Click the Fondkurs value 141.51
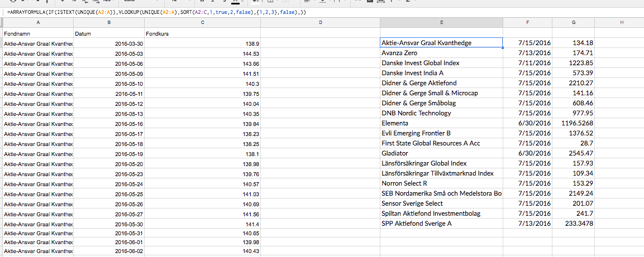 coord(203,74)
